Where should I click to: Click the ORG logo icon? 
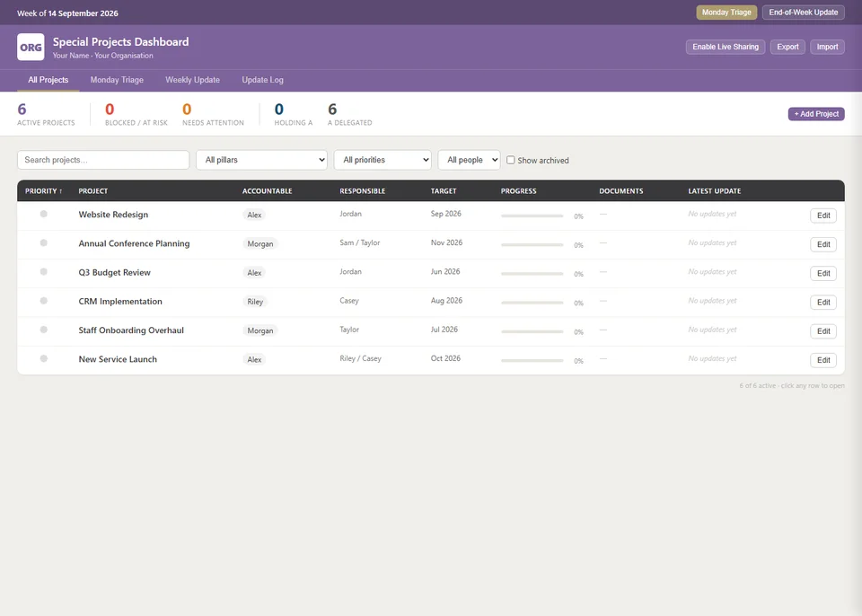click(x=31, y=48)
